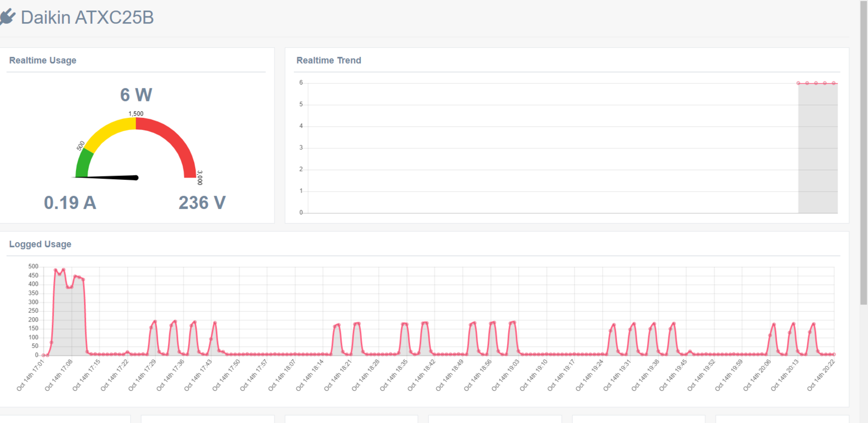
Task: Click the 400 label on Logged Usage axis
Action: pos(34,284)
